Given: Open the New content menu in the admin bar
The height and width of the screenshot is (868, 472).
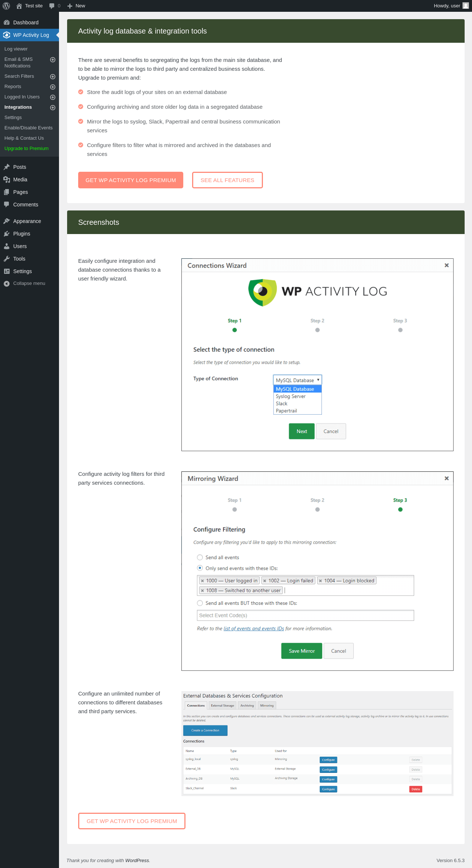Looking at the screenshot, I should point(76,6).
